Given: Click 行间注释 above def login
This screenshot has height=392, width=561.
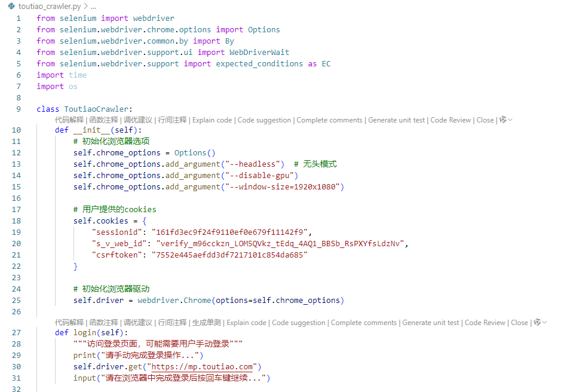Looking at the screenshot, I should click(172, 323).
